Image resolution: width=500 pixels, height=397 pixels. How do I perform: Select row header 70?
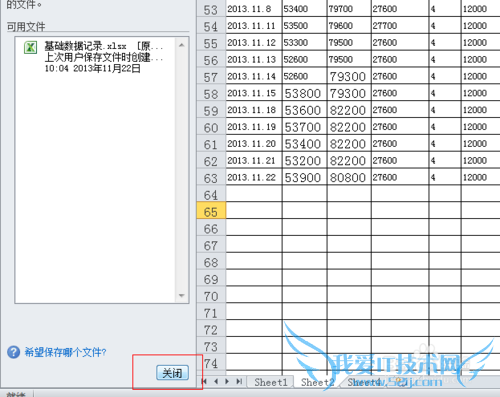pos(211,295)
